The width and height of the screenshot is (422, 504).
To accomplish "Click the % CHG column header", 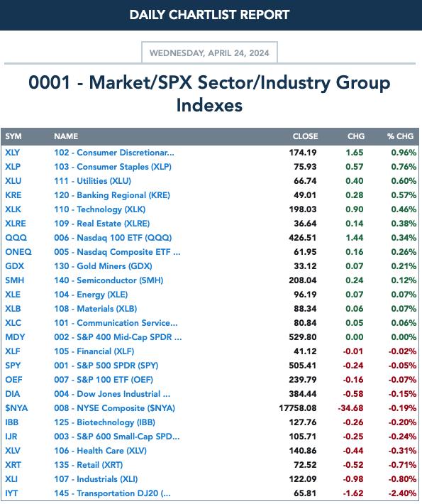I will tap(400, 136).
